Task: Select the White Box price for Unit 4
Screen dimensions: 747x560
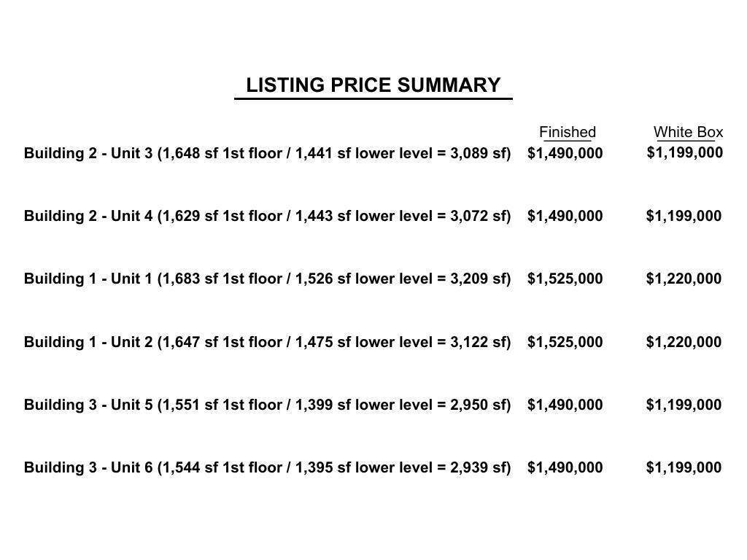Action: coord(684,216)
